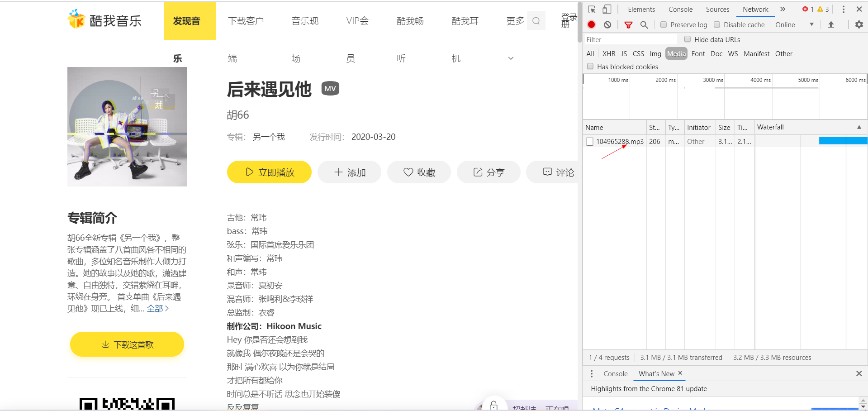868x411 pixels.
Task: Start playback with 立即播放 button
Action: (x=269, y=172)
